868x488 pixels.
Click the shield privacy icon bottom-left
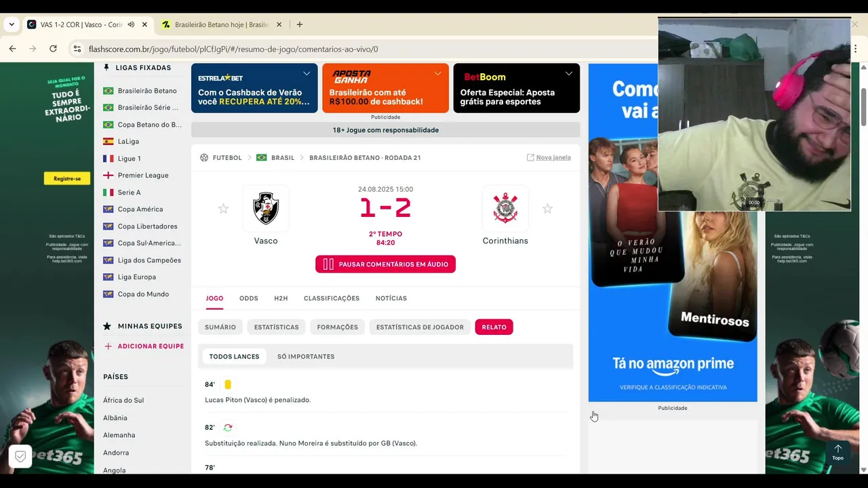pyautogui.click(x=20, y=457)
